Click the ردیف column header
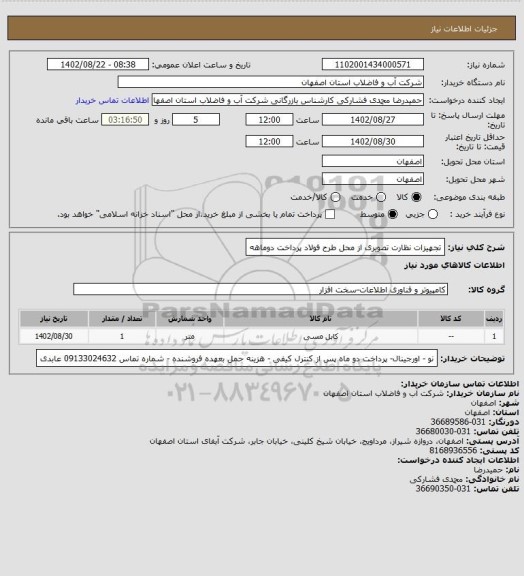The image size is (524, 576). click(494, 318)
